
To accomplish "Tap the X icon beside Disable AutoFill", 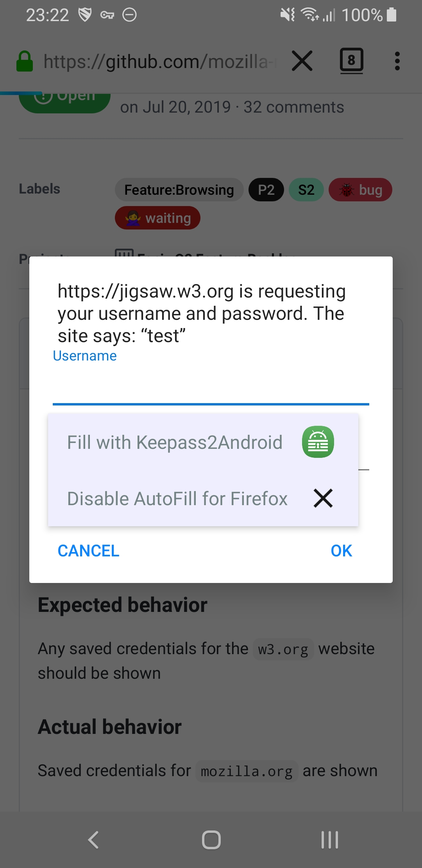I will point(323,498).
